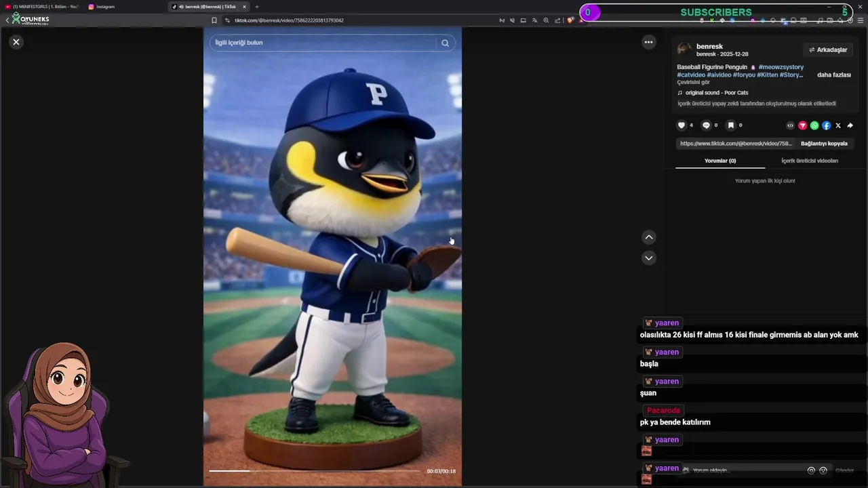
Task: Mute the TikTok tab audio speaker icon
Action: 181,7
